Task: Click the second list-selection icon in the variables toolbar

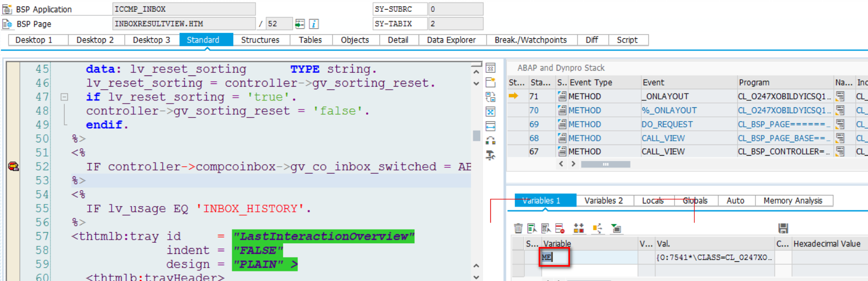Action: pos(546,228)
